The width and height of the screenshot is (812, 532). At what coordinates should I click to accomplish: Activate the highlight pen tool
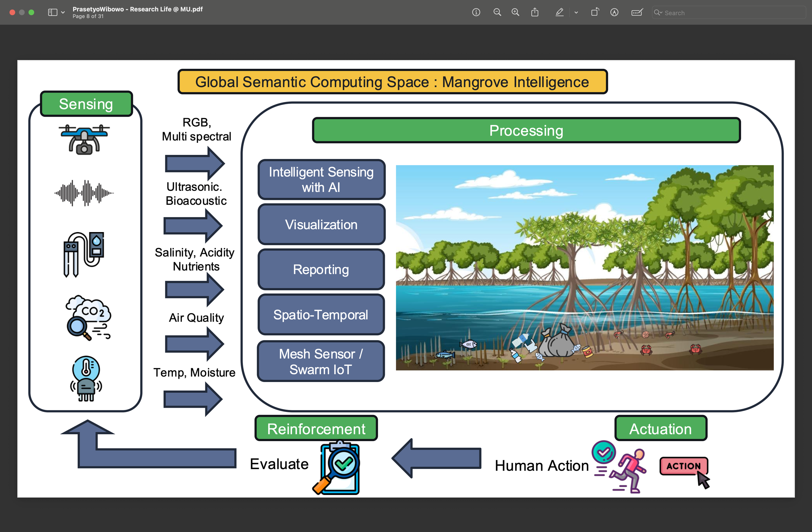(559, 13)
